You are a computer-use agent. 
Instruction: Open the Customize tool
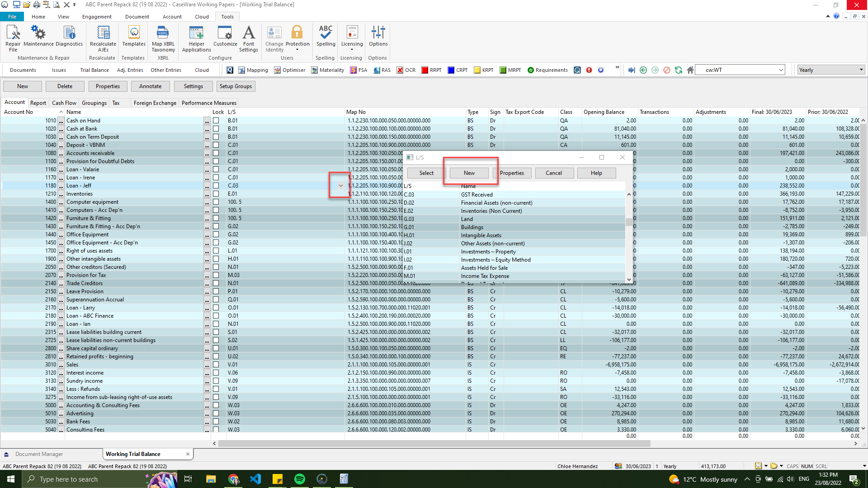pos(225,36)
